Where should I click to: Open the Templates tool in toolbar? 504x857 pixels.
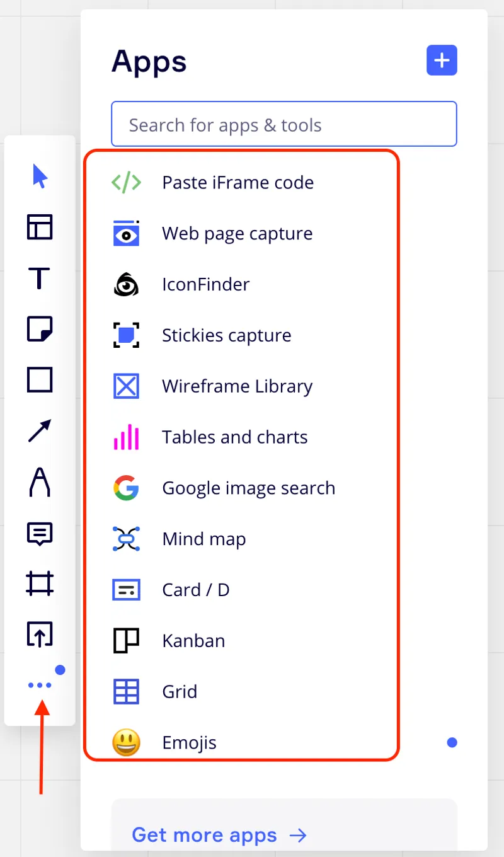40,227
